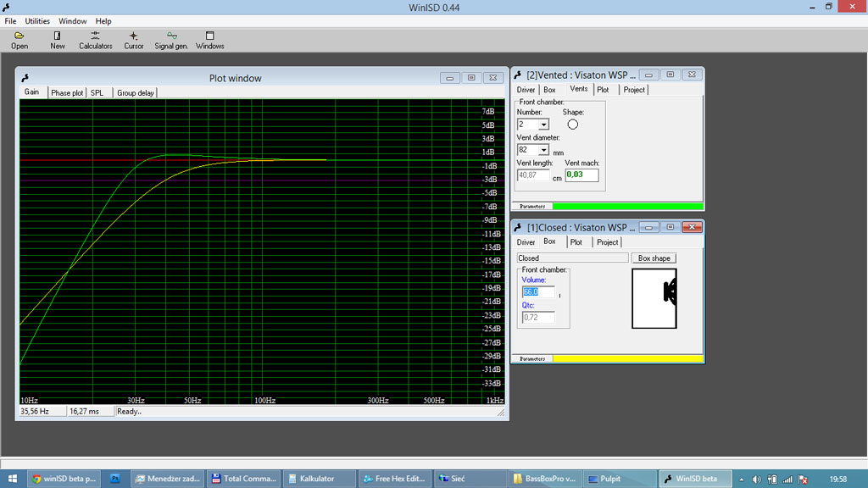Click Parameters button in the Closed project window

coord(532,359)
